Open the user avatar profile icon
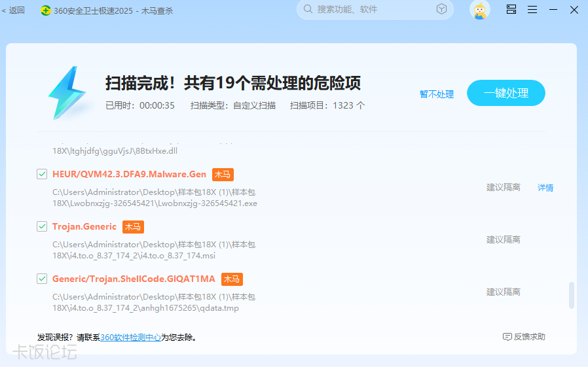Viewport: 588px width, 367px height. pos(480,10)
